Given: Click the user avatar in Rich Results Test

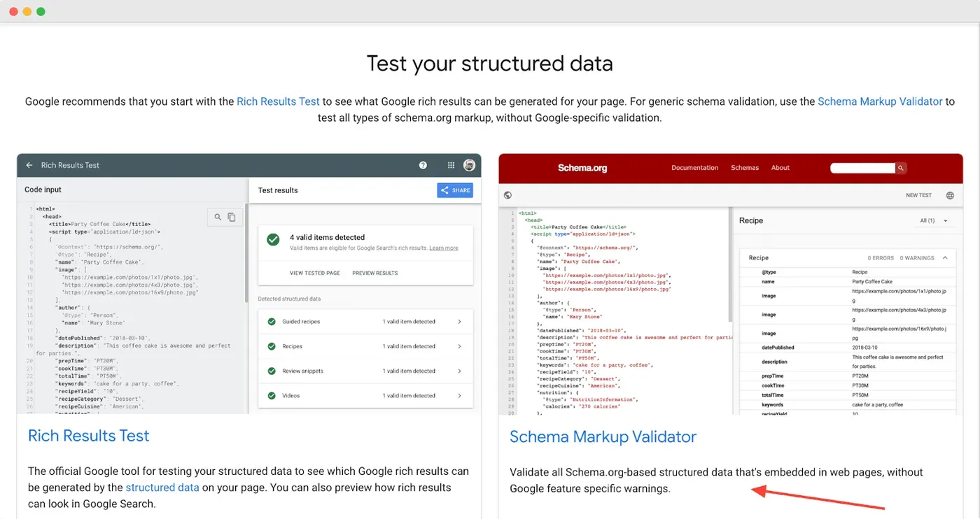Looking at the screenshot, I should click(x=469, y=165).
